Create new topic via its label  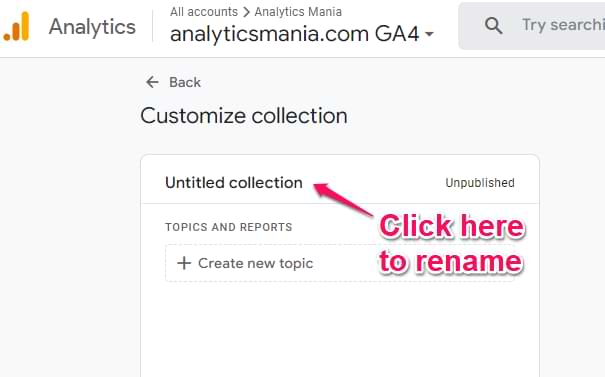[255, 263]
